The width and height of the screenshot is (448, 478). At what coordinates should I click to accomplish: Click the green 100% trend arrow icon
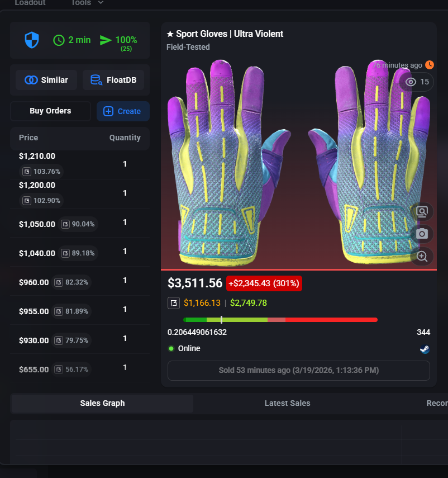click(106, 40)
